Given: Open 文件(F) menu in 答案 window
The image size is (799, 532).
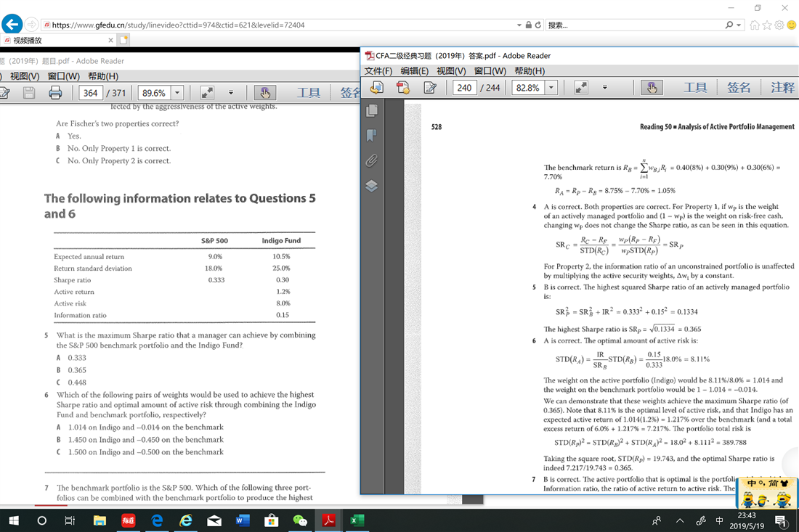Looking at the screenshot, I should click(378, 71).
